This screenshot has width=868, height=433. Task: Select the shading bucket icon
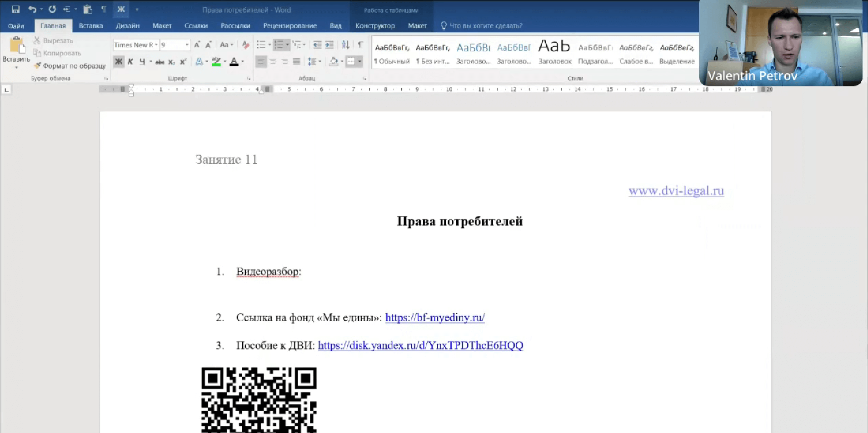[334, 61]
